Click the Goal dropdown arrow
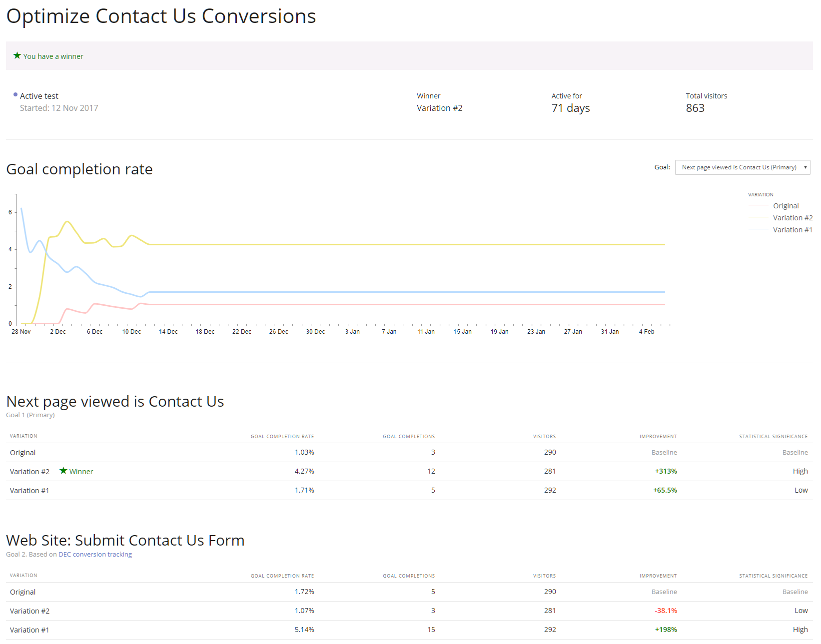The width and height of the screenshot is (821, 644). tap(805, 167)
